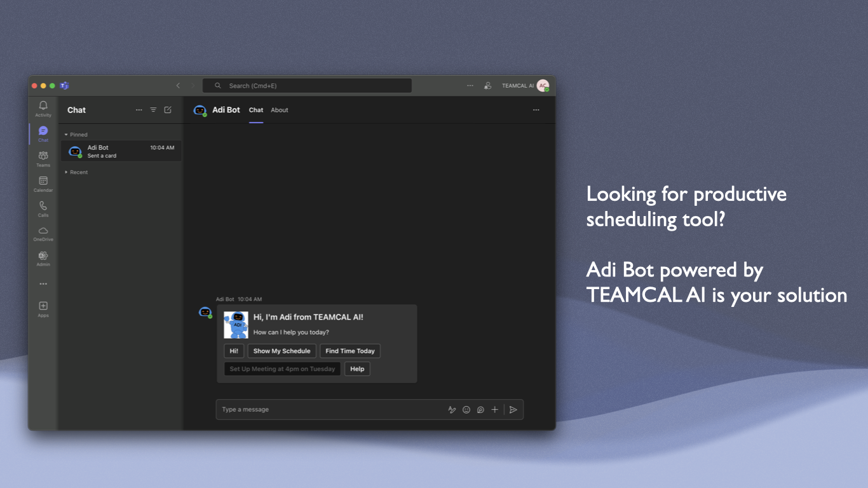Click Set Up Meeting at 4pm button
868x488 pixels.
282,369
